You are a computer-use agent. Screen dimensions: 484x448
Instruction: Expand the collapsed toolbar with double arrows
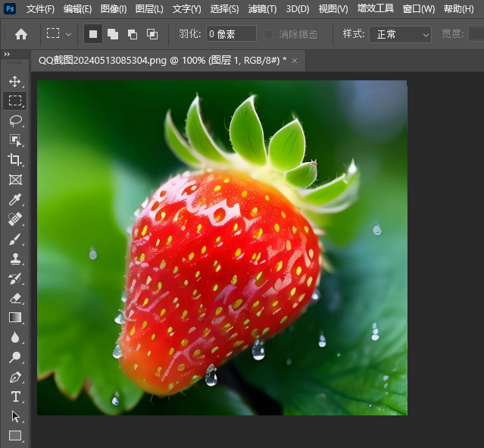[x=7, y=55]
